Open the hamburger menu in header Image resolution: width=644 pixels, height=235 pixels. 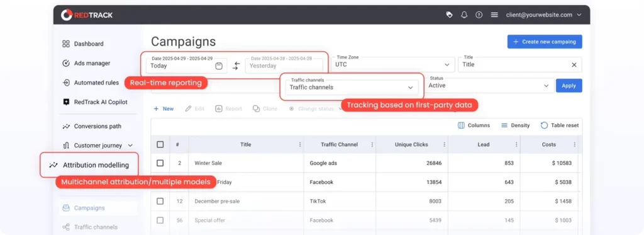[494, 15]
